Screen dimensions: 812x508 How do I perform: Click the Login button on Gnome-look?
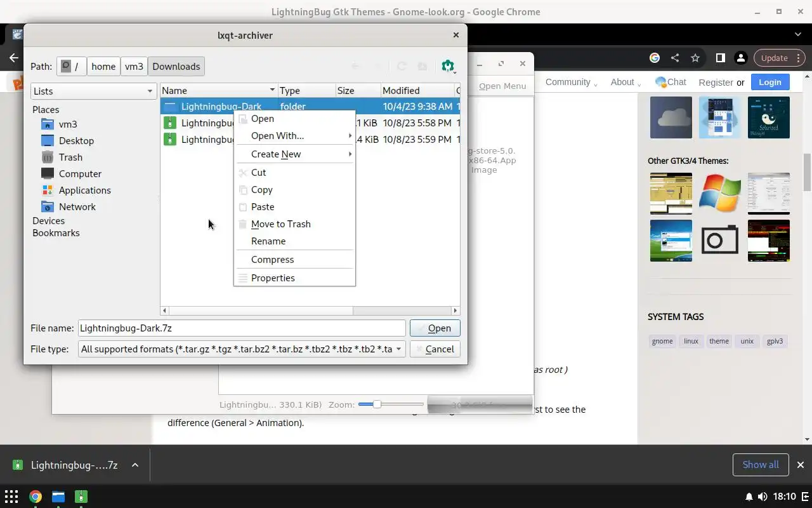(x=769, y=82)
